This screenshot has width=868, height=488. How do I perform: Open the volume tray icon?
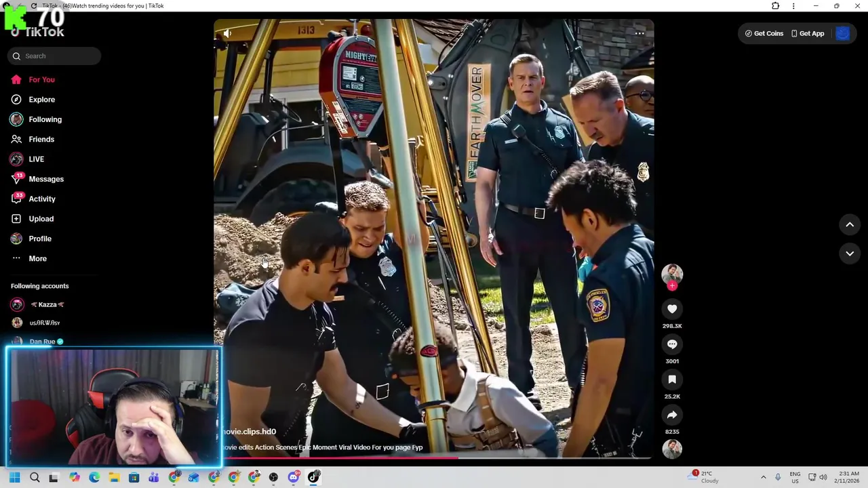coord(824,477)
